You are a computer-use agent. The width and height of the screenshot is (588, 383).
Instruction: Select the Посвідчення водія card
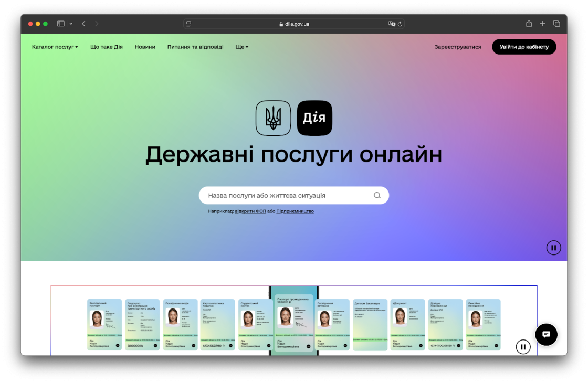(x=181, y=325)
